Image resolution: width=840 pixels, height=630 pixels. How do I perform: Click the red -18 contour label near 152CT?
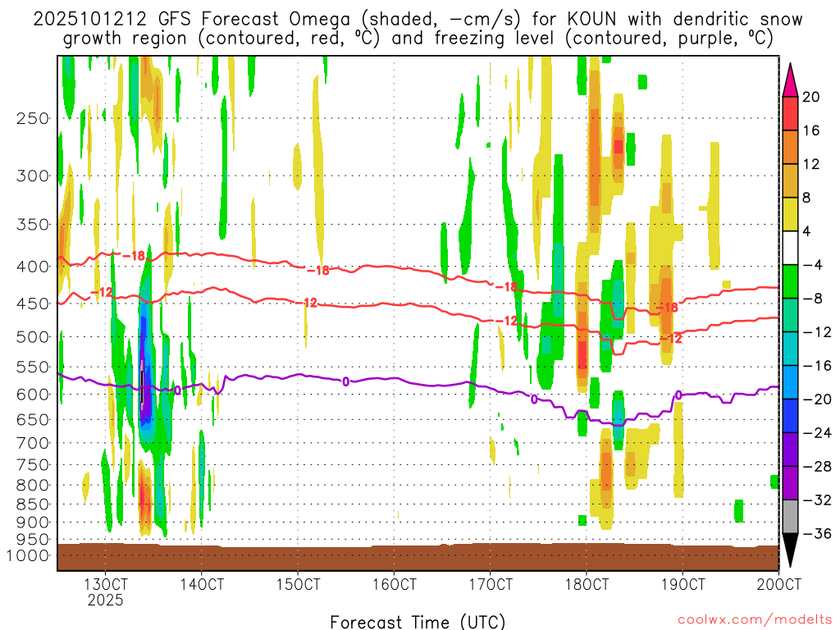pos(318,271)
